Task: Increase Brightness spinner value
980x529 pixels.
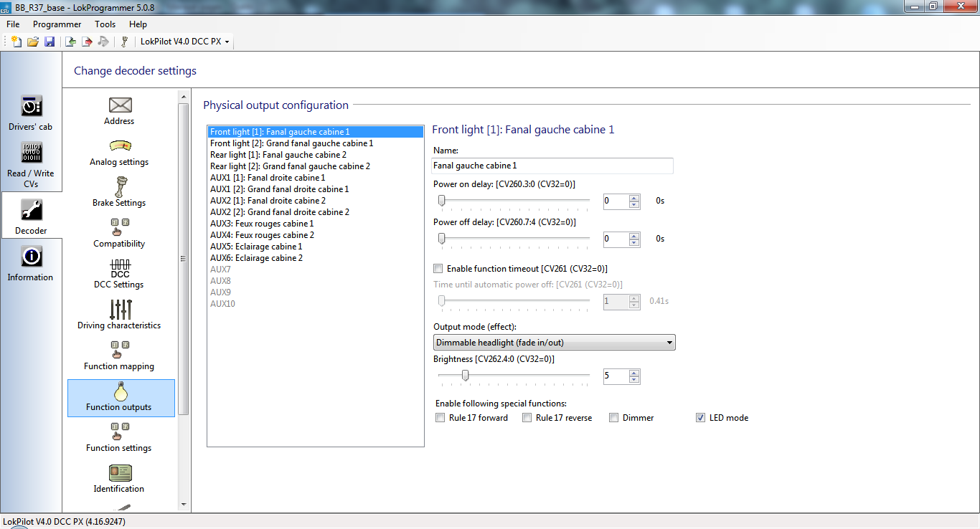Action: 633,373
